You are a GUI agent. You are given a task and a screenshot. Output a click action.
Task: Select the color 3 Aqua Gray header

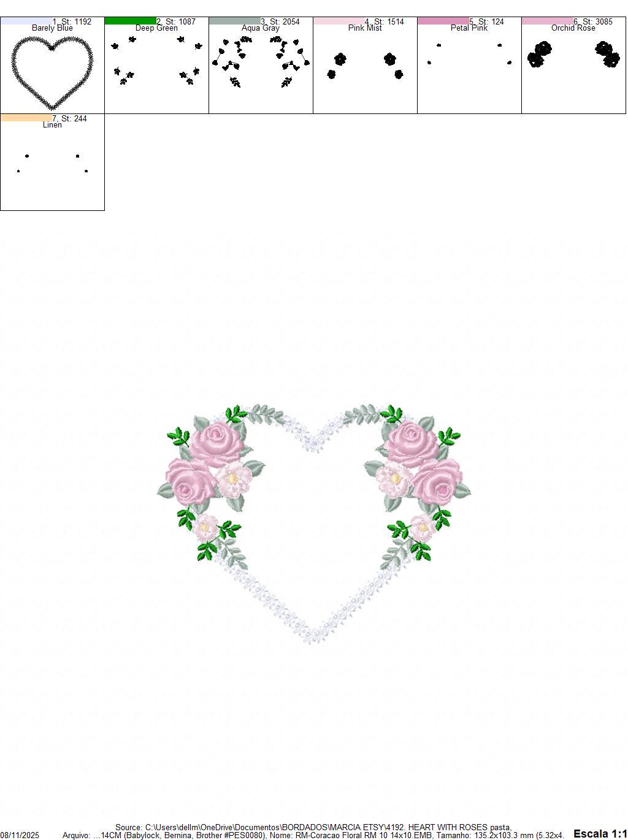(261, 28)
